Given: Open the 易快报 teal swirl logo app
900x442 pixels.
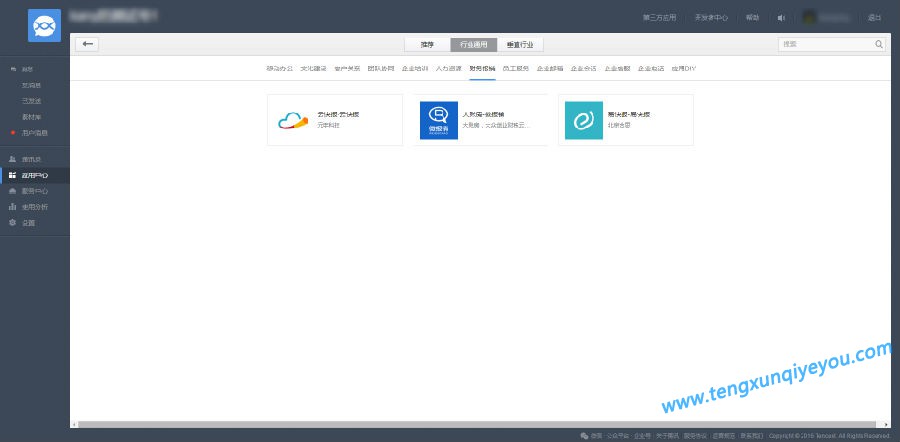Looking at the screenshot, I should tap(584, 120).
